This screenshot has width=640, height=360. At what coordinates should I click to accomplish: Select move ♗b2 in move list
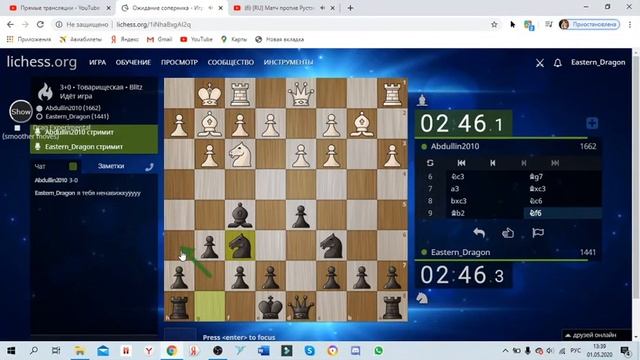(x=484, y=213)
